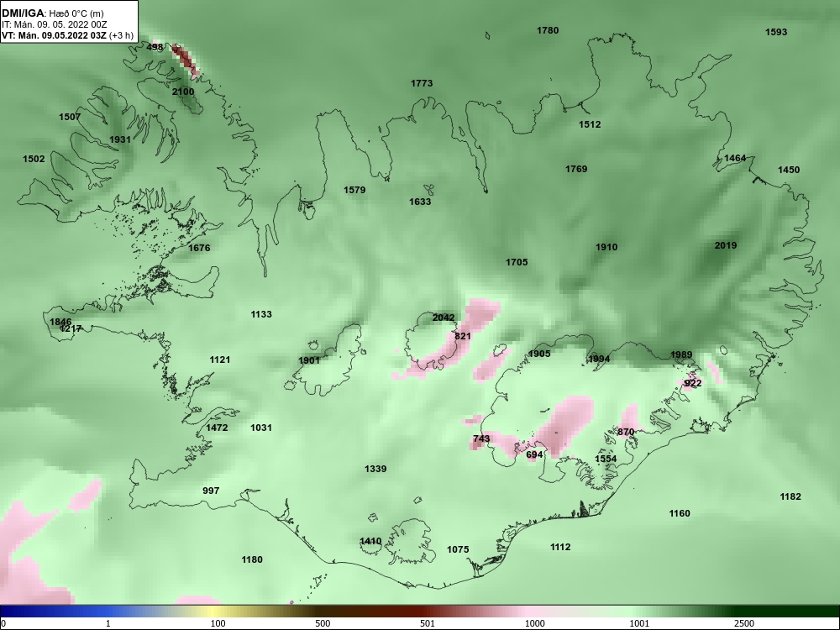
Task: Click the map value 1846
Action: (60, 322)
